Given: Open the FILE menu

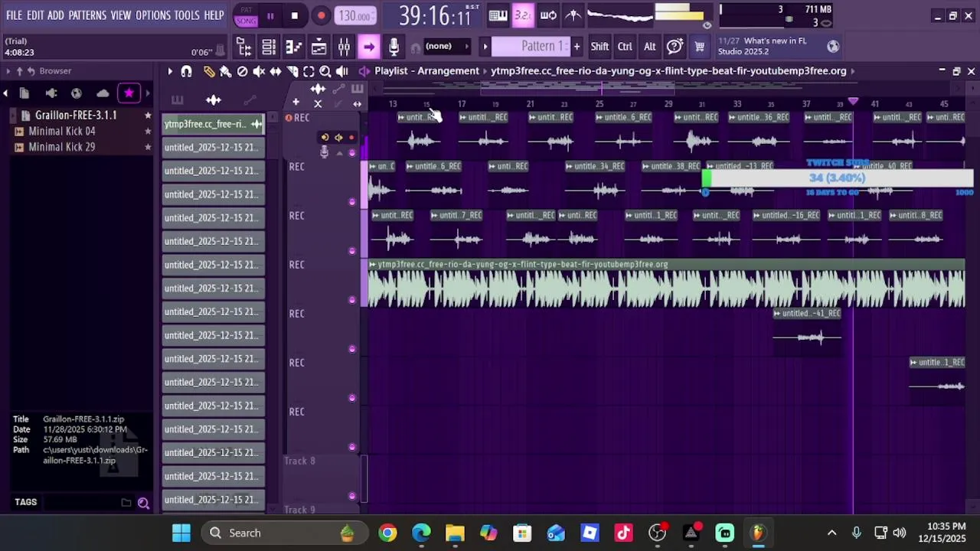Looking at the screenshot, I should [x=15, y=15].
